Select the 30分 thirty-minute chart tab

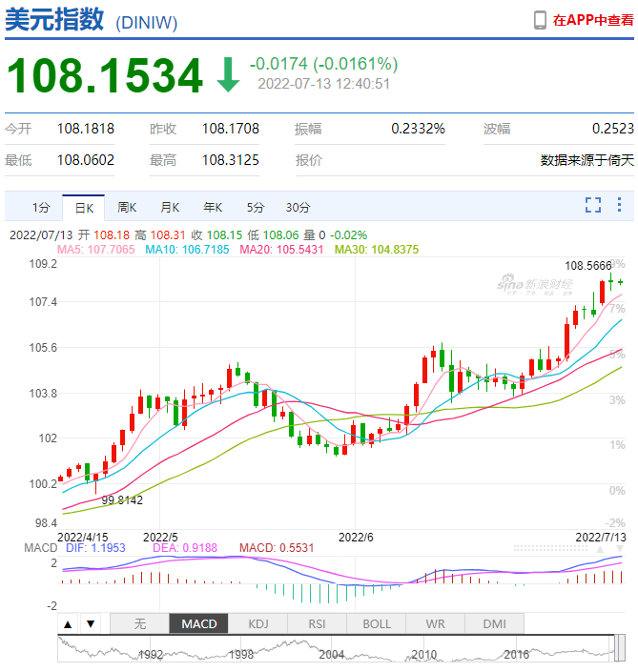pos(298,207)
